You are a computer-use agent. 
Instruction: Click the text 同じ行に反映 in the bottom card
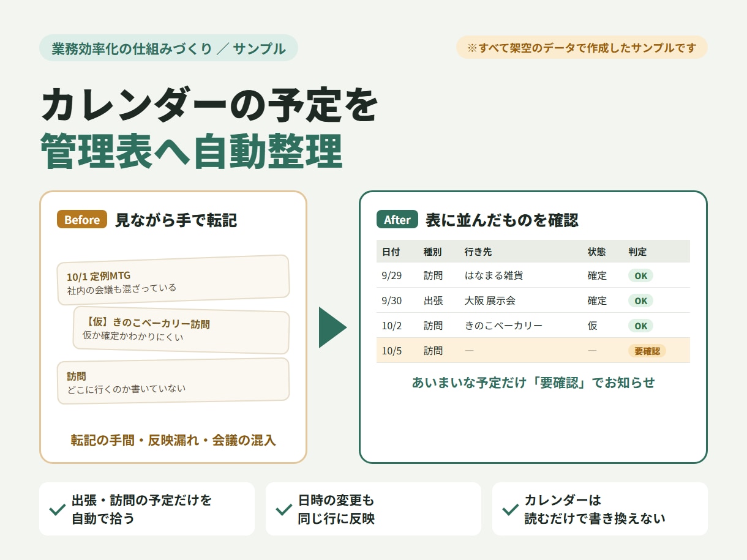(336, 518)
